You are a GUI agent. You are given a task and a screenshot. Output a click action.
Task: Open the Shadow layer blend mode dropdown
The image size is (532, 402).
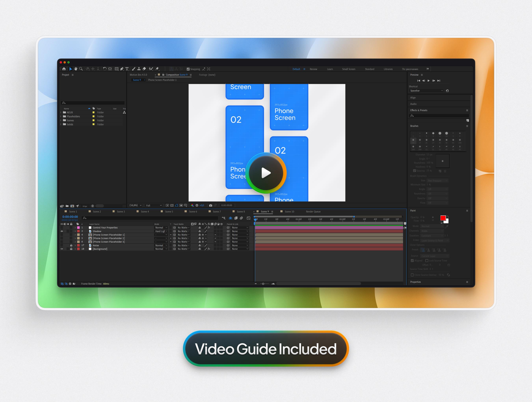(161, 231)
